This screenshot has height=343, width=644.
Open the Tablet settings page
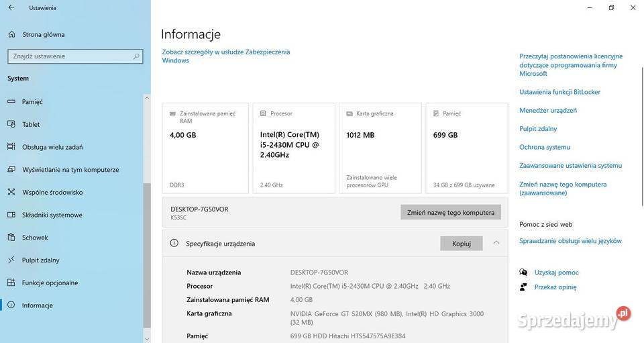coord(32,124)
